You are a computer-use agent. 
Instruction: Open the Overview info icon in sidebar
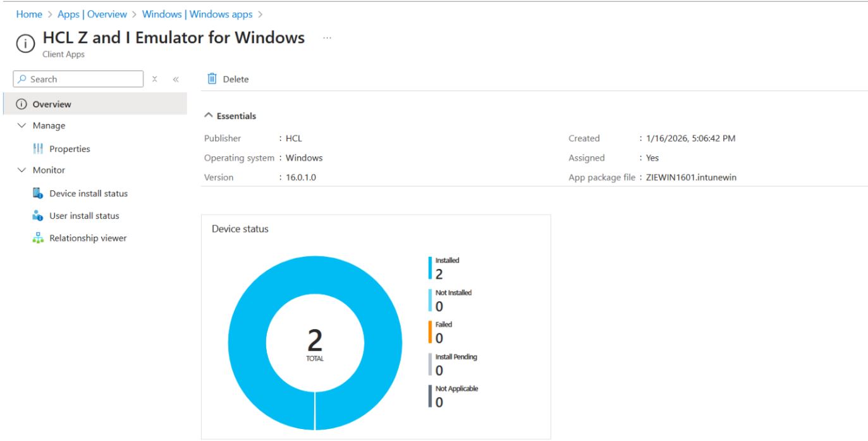(21, 104)
